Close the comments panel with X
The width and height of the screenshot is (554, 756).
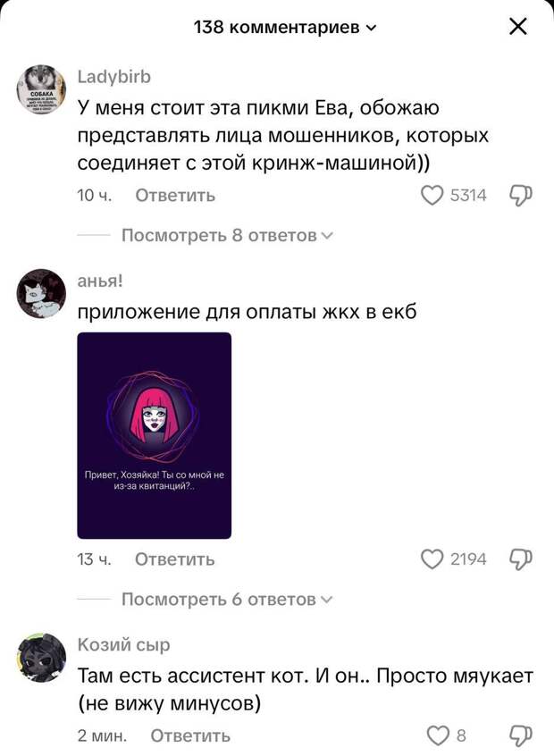518,27
